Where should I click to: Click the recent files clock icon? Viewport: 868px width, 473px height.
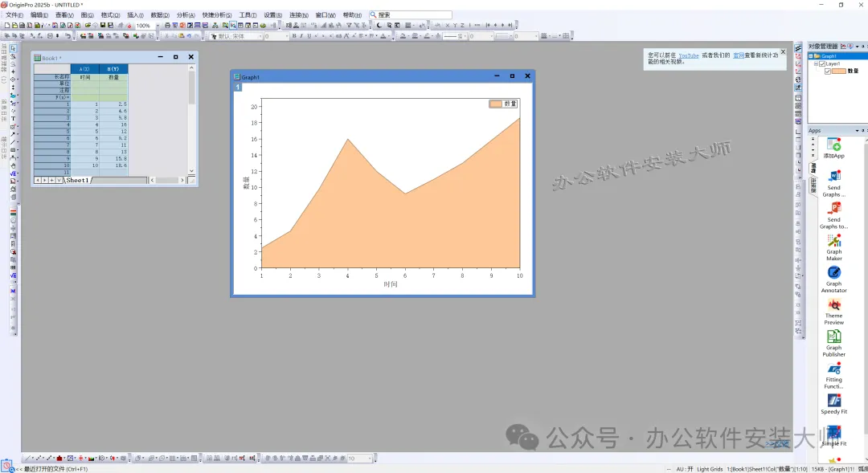point(7,467)
